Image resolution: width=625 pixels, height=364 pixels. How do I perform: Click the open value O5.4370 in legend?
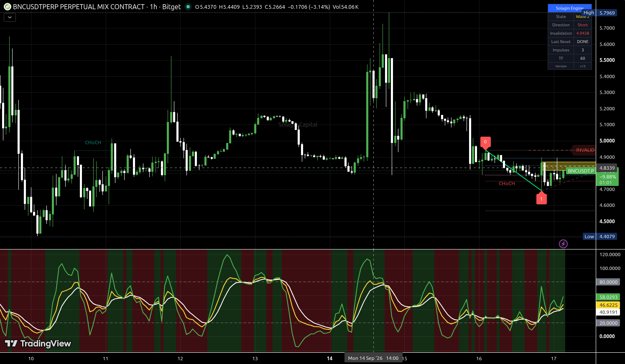(x=206, y=7)
